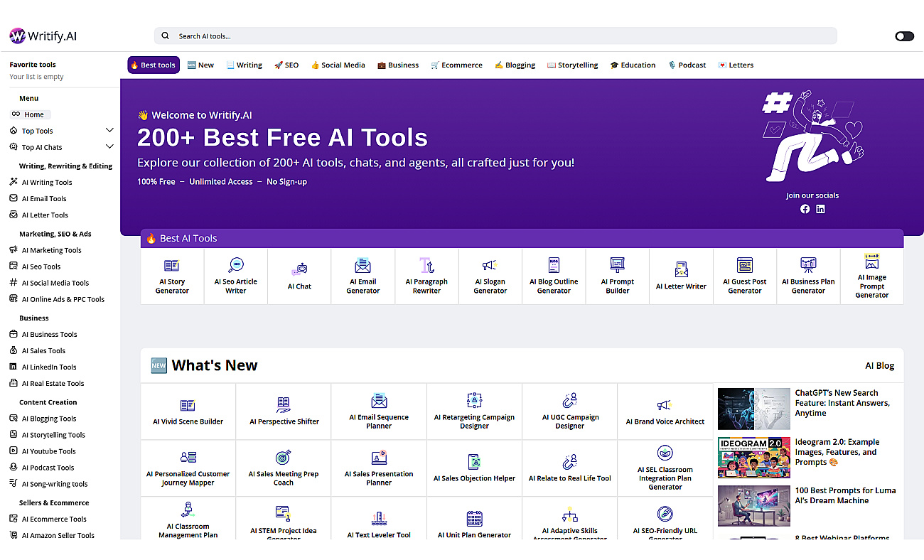
Task: Open the Ideogram 2.0 article thumbnail
Action: click(x=753, y=457)
